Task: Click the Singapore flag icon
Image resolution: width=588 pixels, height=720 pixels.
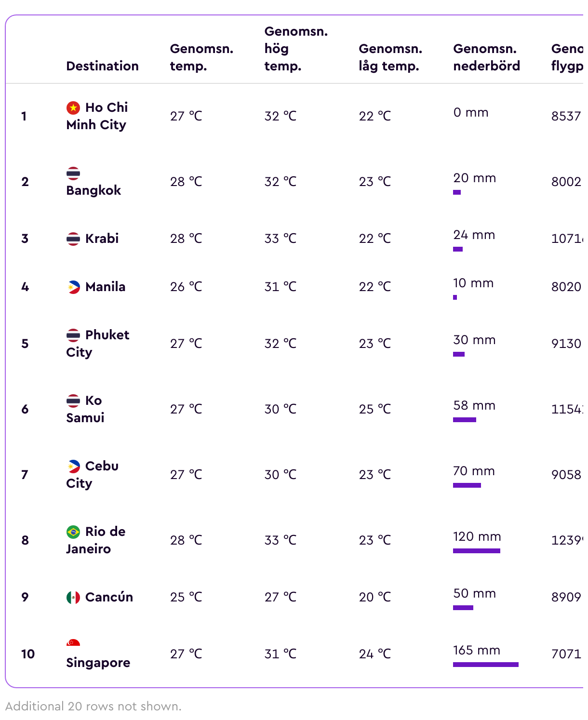Action: [x=73, y=643]
